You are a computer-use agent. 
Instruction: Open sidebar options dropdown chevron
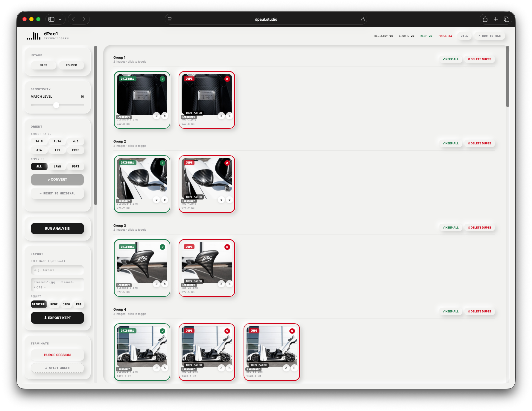pos(60,19)
